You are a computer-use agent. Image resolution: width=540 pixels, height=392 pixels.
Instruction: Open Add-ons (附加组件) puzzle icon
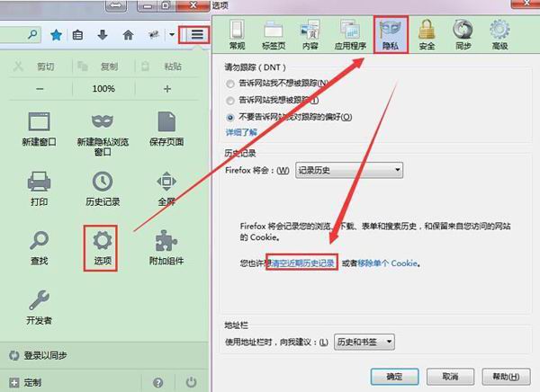166,248
